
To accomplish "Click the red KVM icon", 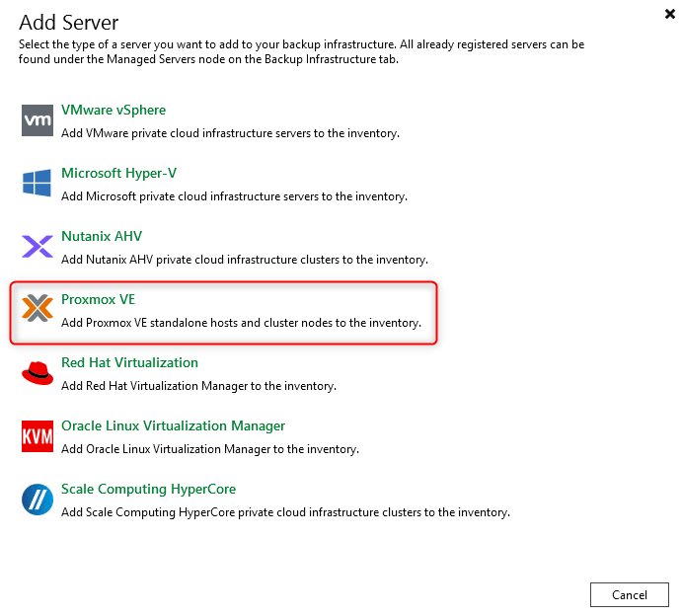I will (38, 436).
